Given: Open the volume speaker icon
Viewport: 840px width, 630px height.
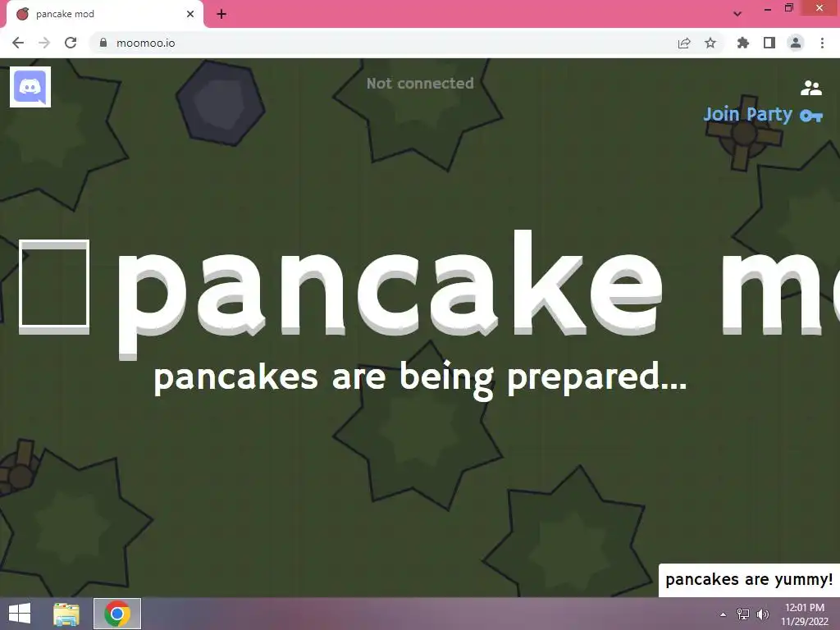Looking at the screenshot, I should [762, 614].
